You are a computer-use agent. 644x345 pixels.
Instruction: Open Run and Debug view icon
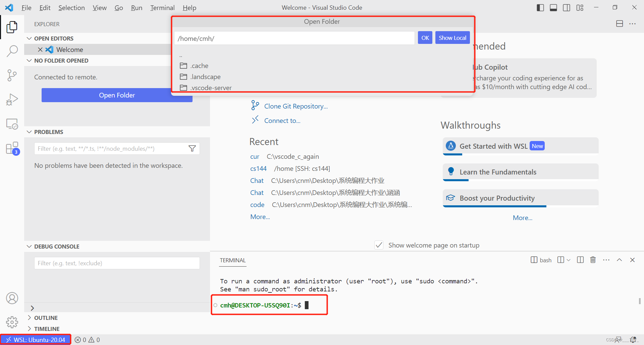tap(12, 99)
